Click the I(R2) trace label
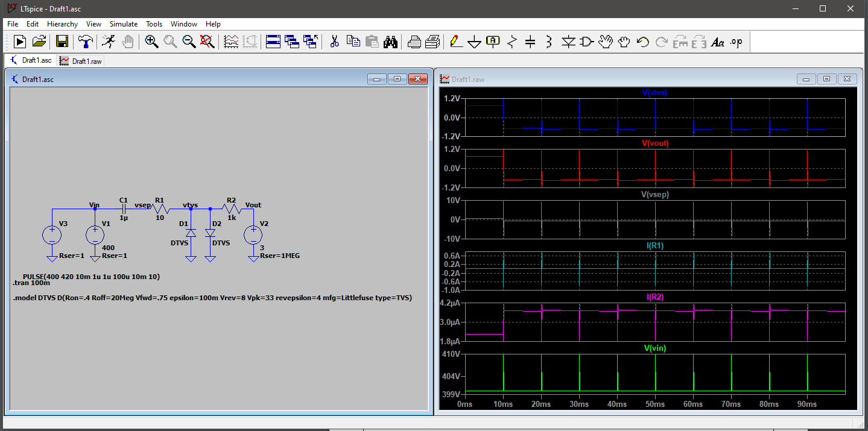The image size is (868, 431). click(x=655, y=297)
